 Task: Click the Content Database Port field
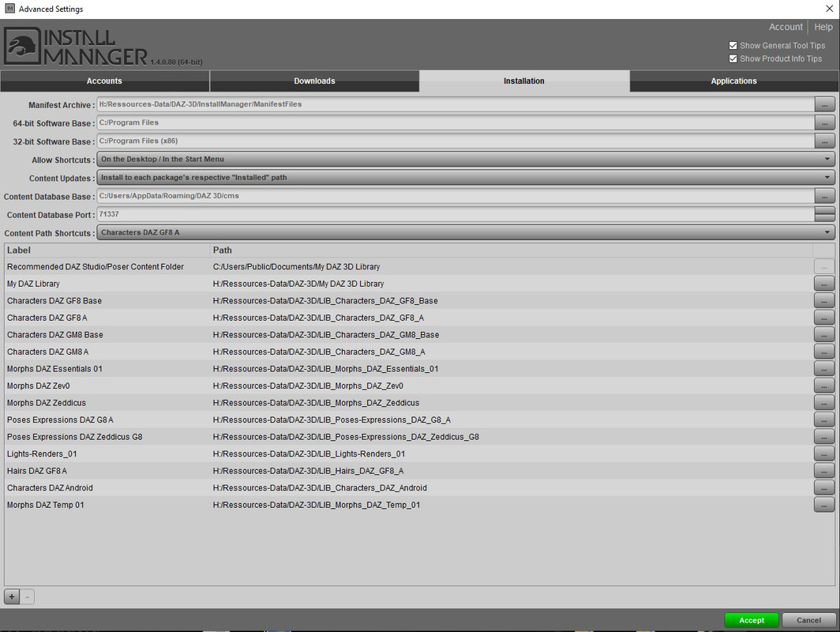456,214
